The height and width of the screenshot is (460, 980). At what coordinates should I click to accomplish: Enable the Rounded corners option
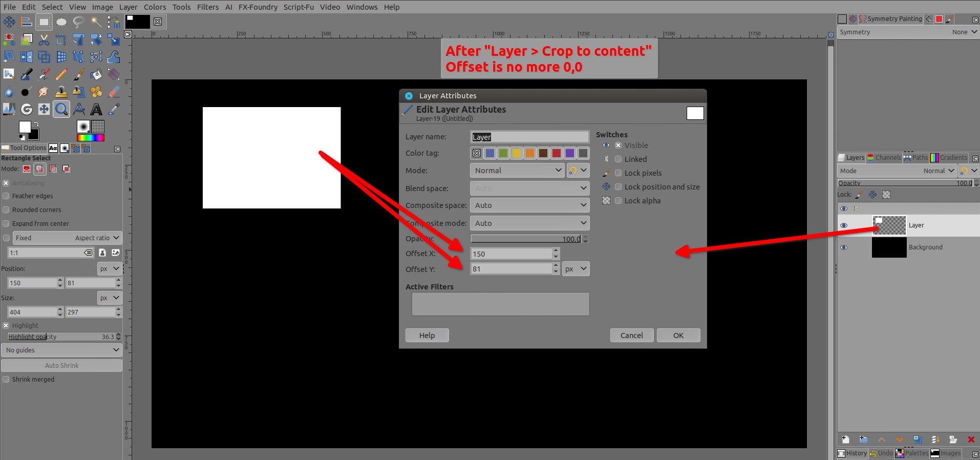coord(6,210)
